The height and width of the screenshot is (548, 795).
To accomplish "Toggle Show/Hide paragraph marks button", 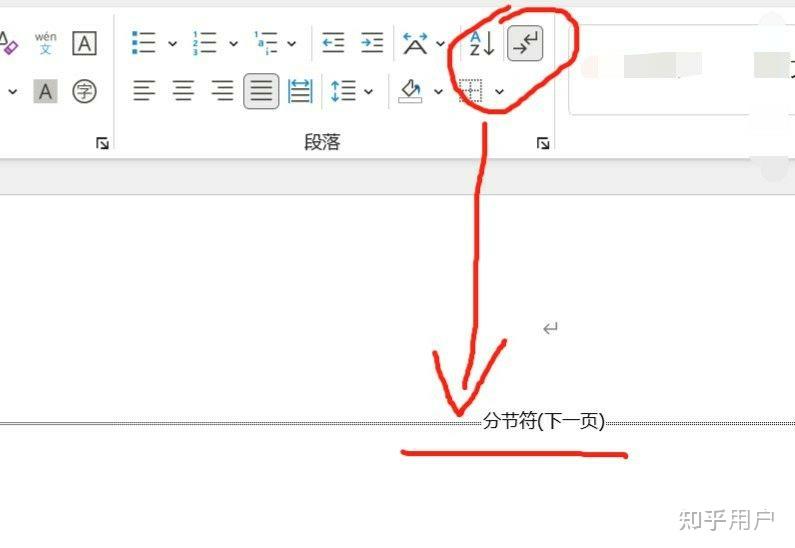I will click(525, 44).
